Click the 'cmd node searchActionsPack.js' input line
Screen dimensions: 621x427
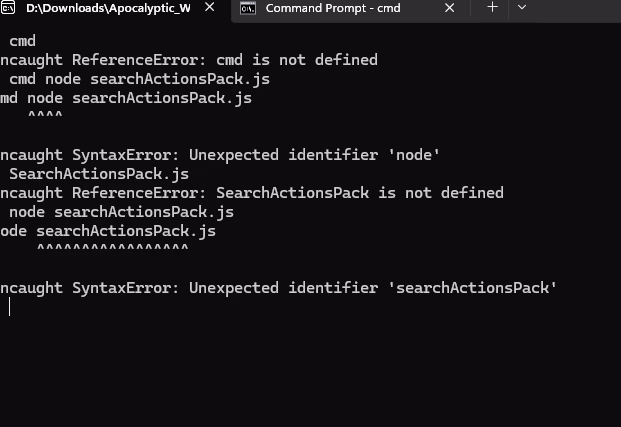pos(139,79)
